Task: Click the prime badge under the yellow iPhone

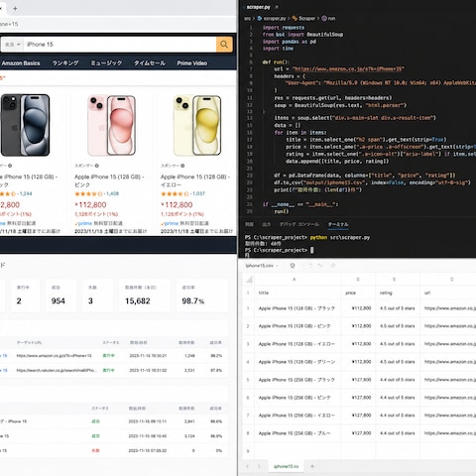Action: (x=170, y=223)
